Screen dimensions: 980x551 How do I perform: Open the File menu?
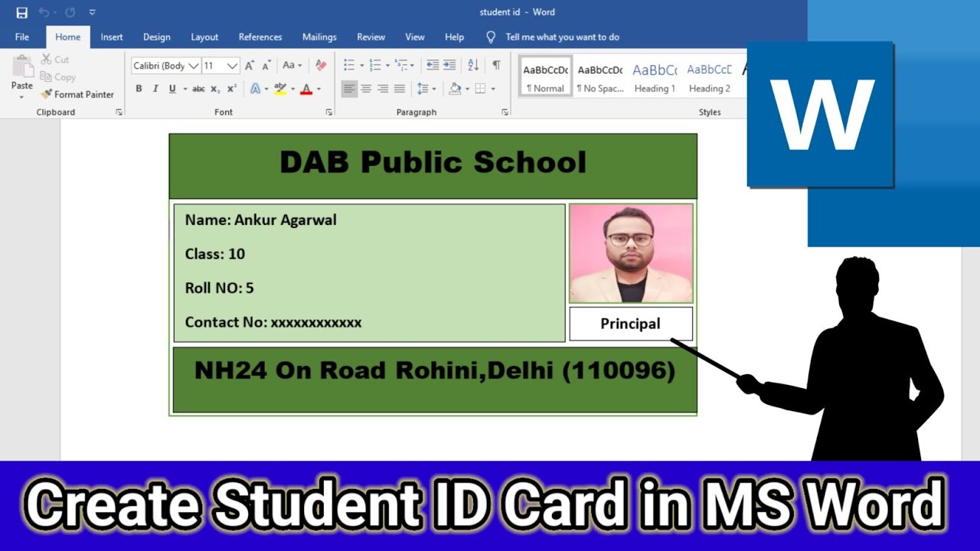pyautogui.click(x=22, y=37)
